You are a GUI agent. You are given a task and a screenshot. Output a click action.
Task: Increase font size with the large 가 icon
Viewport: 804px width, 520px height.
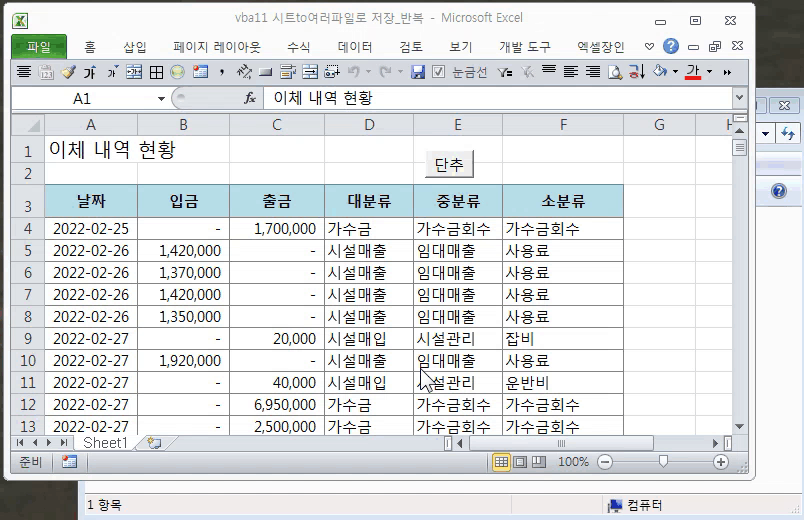[90, 72]
